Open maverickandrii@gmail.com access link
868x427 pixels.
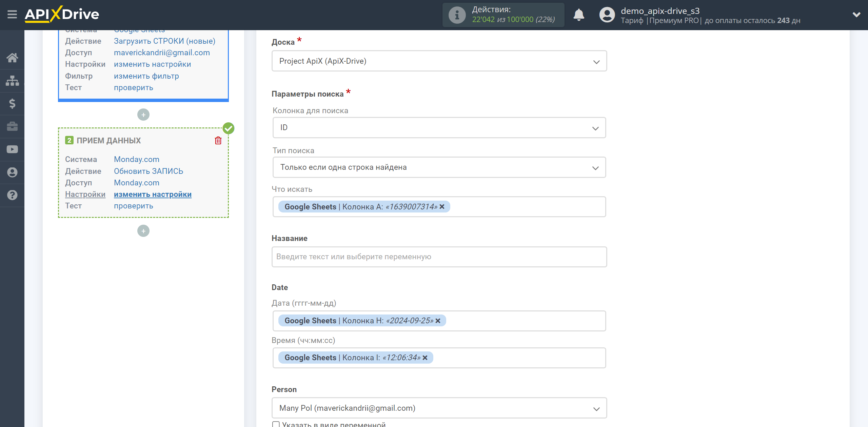coord(162,53)
